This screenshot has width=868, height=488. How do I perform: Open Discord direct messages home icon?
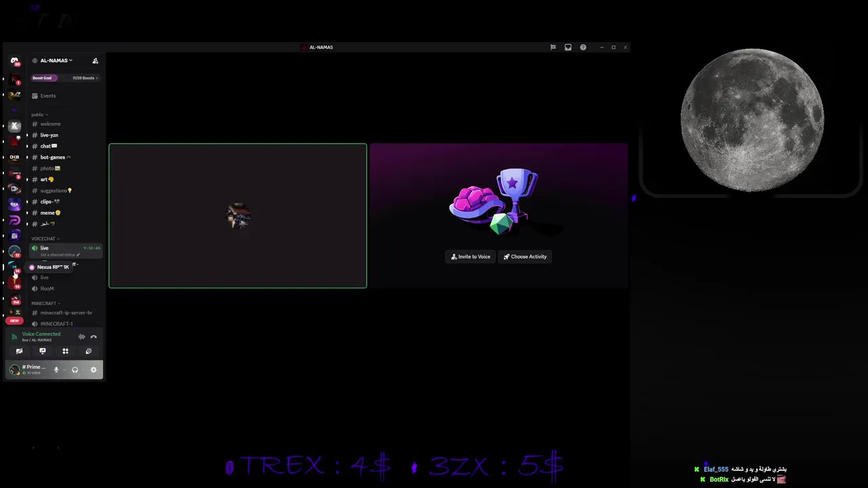14,61
